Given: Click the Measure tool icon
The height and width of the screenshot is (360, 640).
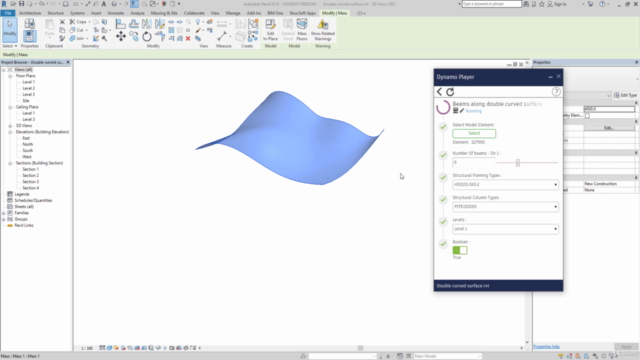Looking at the screenshot, I should (x=222, y=37).
